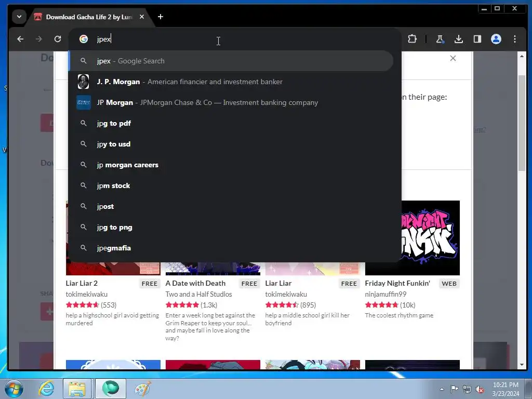This screenshot has height=399, width=532.
Task: Close the Download Gacha Life 2 tab
Action: click(142, 17)
